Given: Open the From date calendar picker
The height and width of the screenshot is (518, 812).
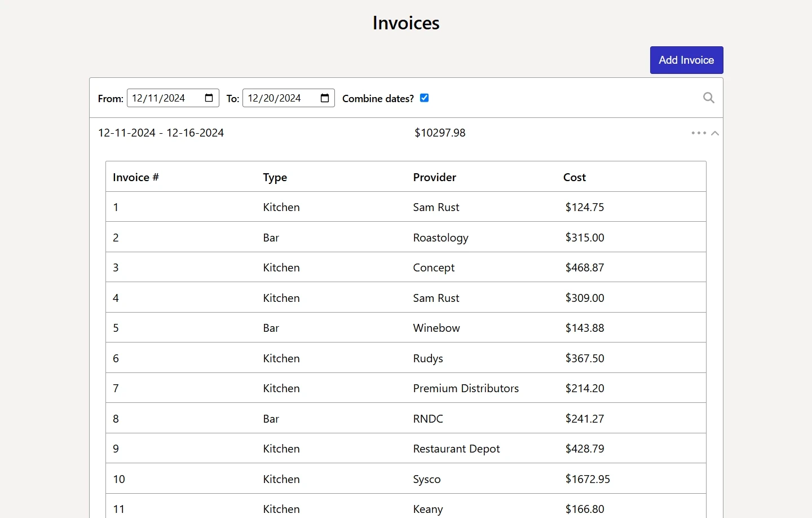Looking at the screenshot, I should (x=209, y=98).
